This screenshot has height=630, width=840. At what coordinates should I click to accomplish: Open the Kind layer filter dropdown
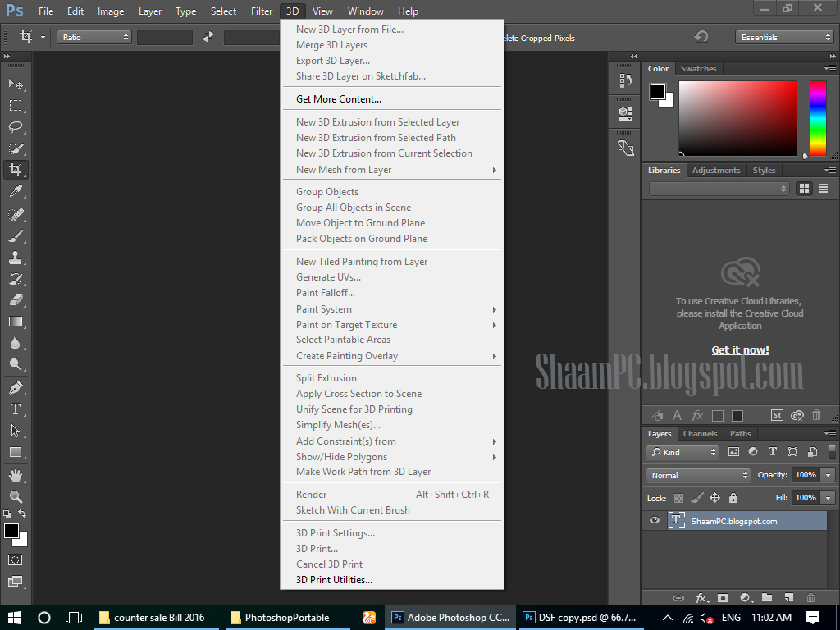(682, 452)
